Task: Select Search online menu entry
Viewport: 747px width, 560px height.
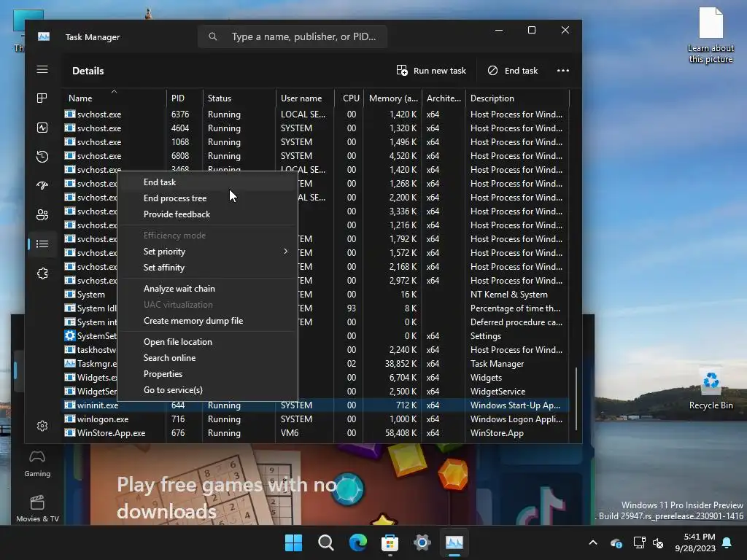Action: [207, 358]
